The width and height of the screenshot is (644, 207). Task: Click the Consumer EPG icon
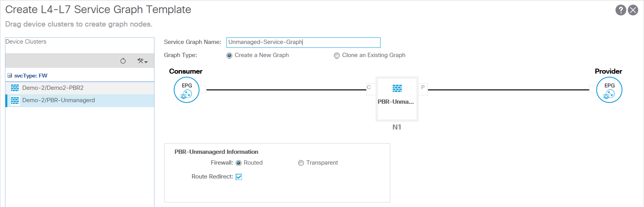[186, 90]
